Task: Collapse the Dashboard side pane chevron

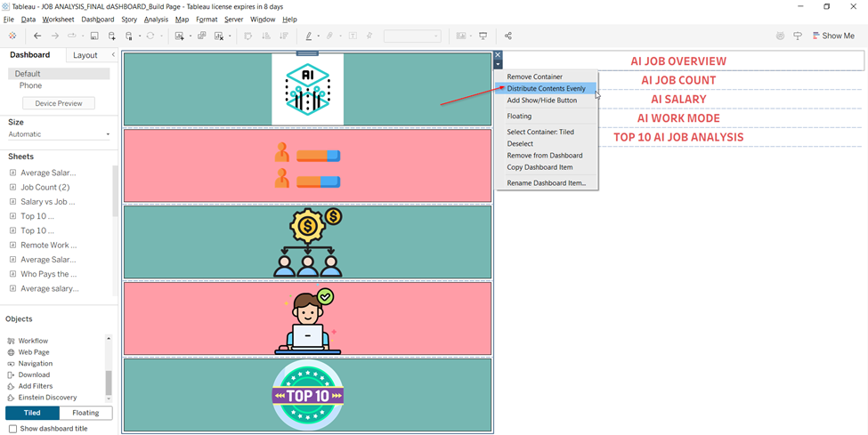Action: [x=113, y=55]
